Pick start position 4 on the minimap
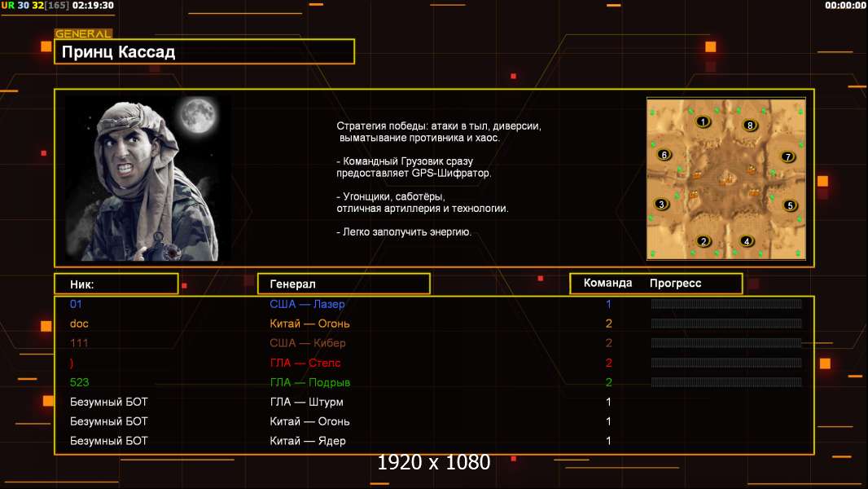This screenshot has height=489, width=868. click(747, 241)
